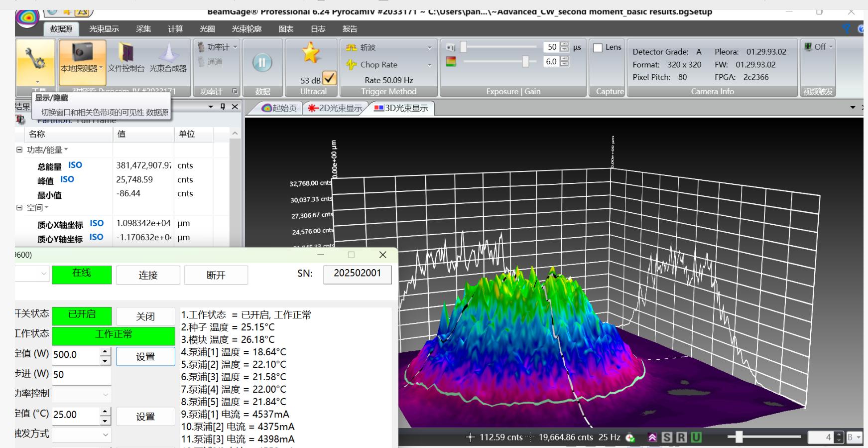Image resolution: width=868 pixels, height=448 pixels.
Task: Click the R indicator in status bar
Action: [681, 438]
